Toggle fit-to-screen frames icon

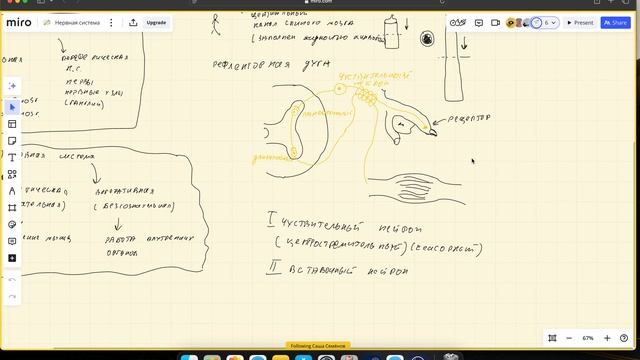pos(552,338)
